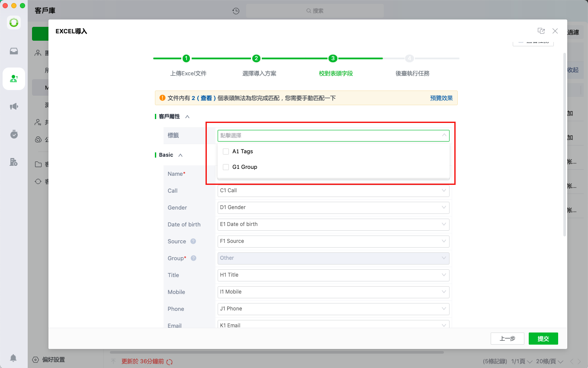Go to step 1 上傳Excel文件
This screenshot has height=368, width=588.
click(186, 58)
